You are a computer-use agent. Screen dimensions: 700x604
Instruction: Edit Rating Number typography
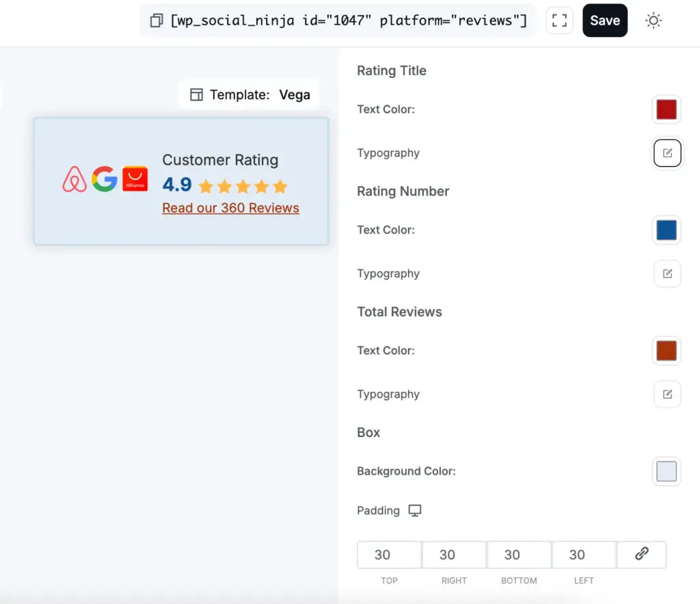point(667,274)
